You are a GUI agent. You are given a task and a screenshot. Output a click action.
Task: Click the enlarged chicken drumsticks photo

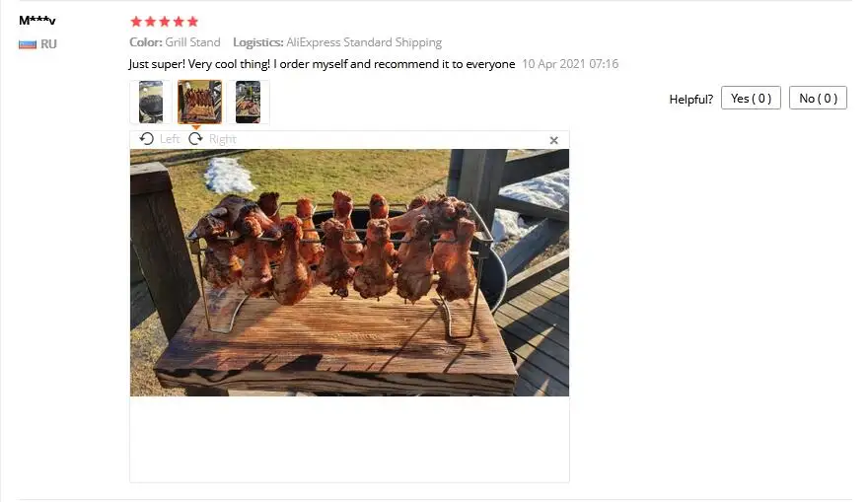(349, 272)
